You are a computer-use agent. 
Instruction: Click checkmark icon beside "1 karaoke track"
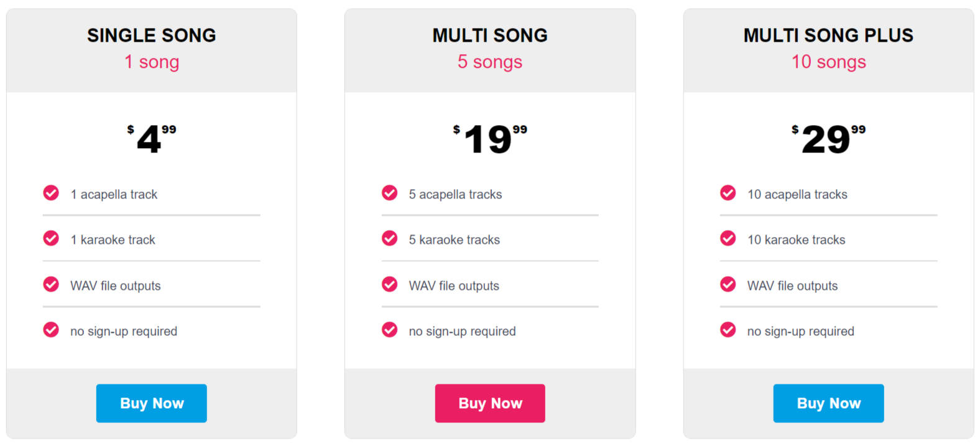tap(51, 238)
